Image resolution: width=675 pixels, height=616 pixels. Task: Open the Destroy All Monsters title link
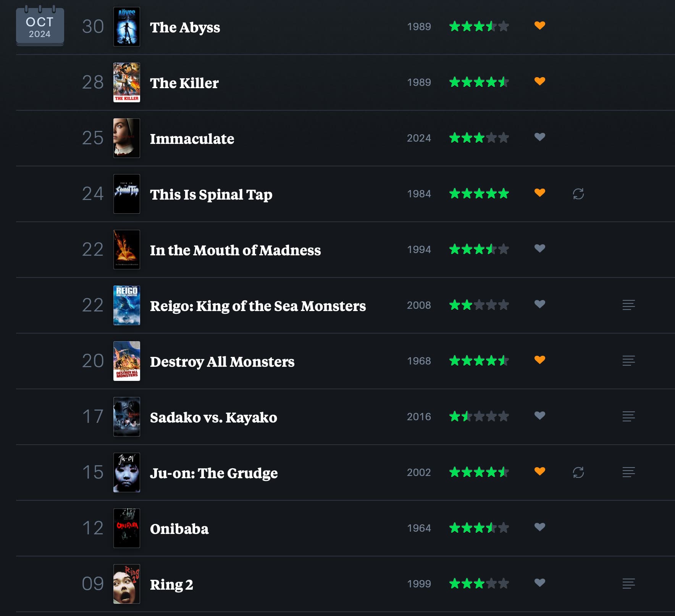222,361
